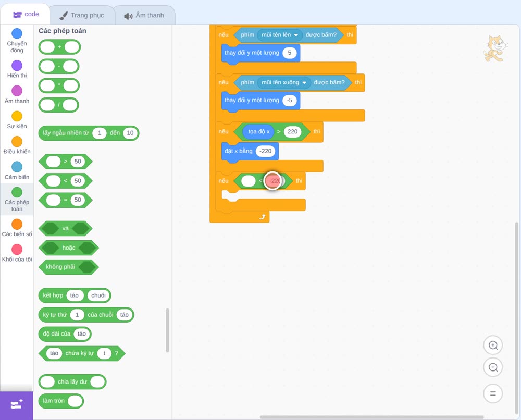Image resolution: width=521 pixels, height=420 pixels.
Task: Zoom out of the workspace
Action: pyautogui.click(x=493, y=367)
